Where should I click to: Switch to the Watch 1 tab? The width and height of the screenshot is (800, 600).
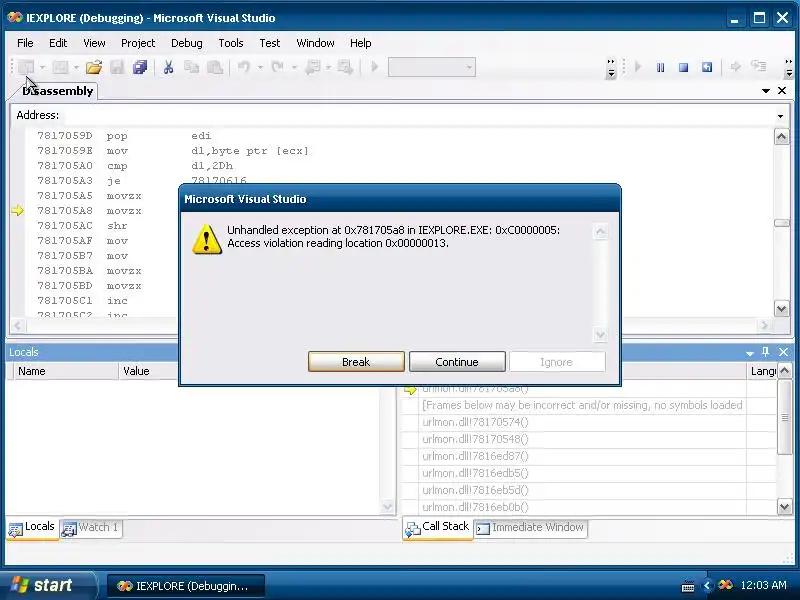91,528
